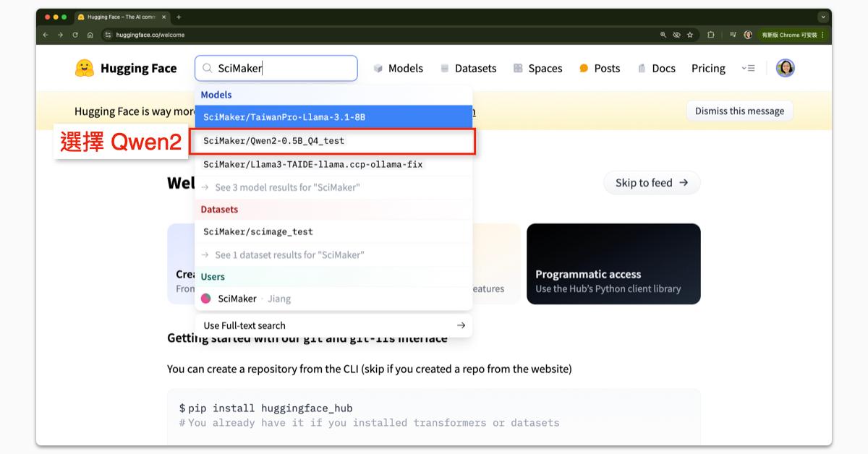The width and height of the screenshot is (868, 454).
Task: Click the arrow beside Use Full-text search
Action: click(461, 325)
